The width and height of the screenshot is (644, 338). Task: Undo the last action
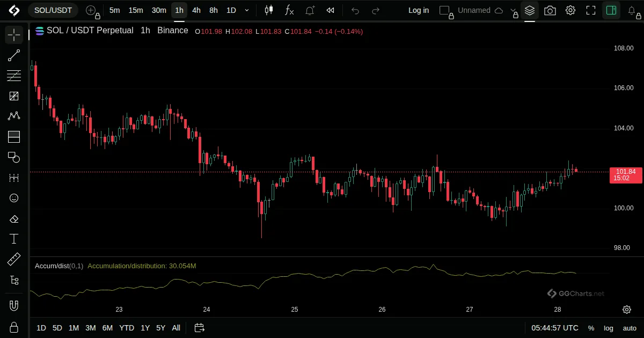click(x=355, y=10)
